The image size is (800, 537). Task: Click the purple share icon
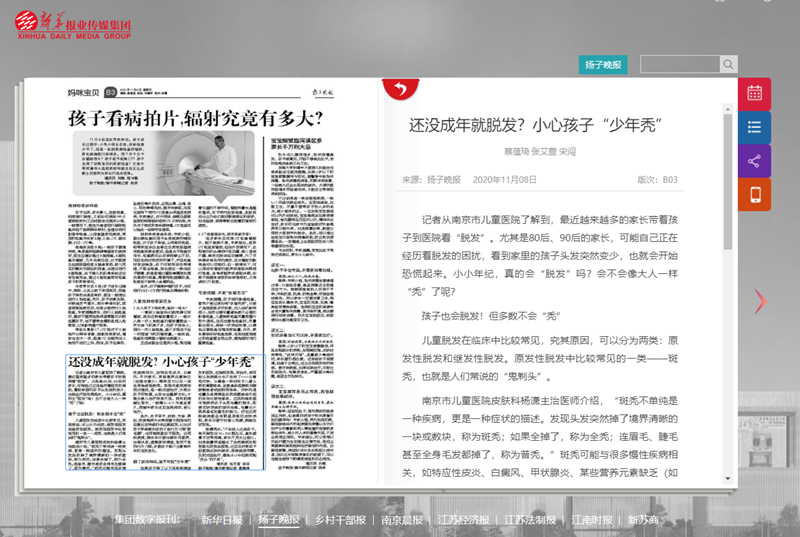tap(754, 161)
